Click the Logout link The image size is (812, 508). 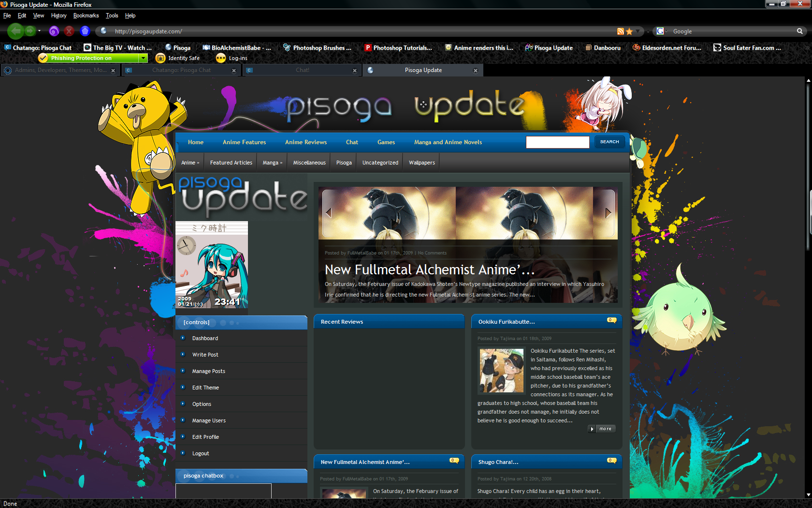(x=201, y=453)
